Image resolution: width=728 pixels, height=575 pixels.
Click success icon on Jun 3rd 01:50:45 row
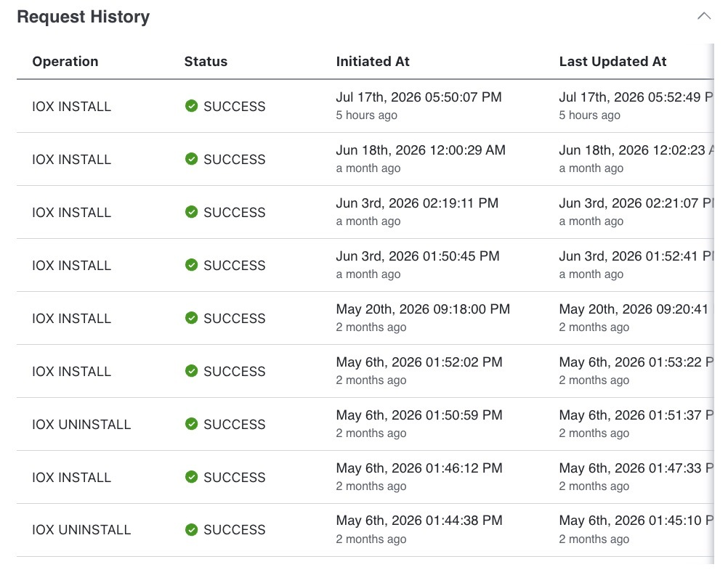click(191, 264)
